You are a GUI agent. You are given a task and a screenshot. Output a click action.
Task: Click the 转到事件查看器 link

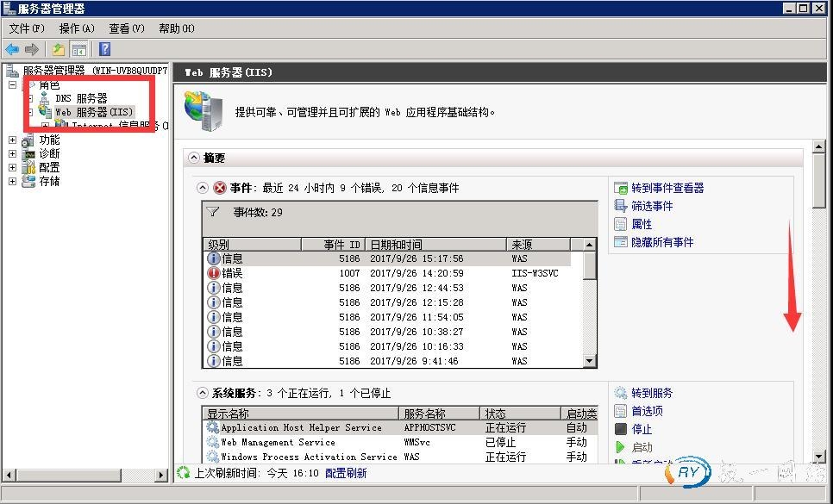(667, 188)
